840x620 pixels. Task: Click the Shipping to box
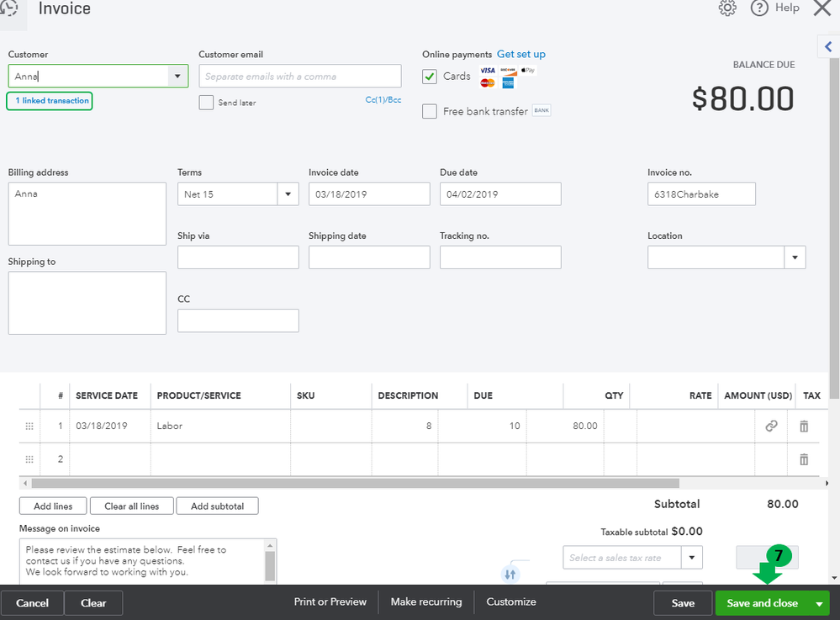(87, 303)
